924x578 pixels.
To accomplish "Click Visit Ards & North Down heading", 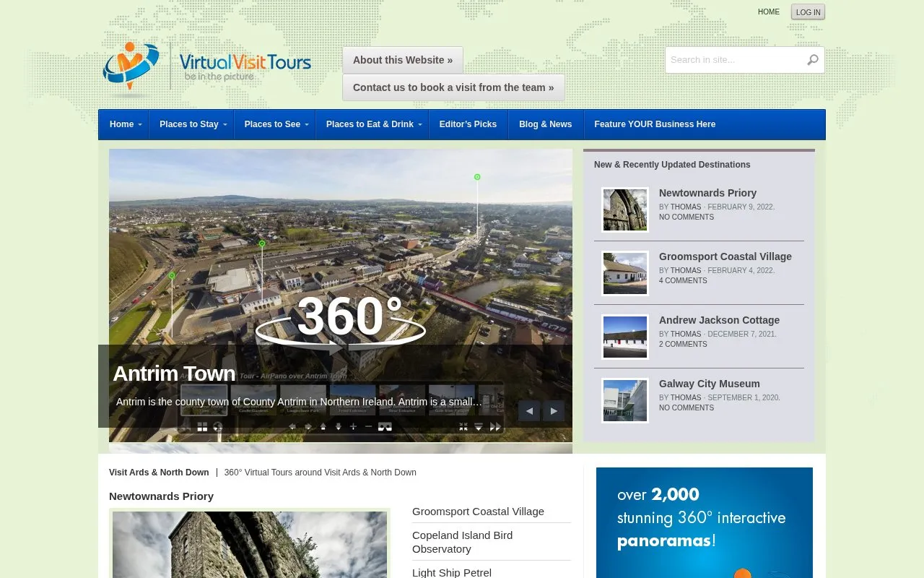I will tap(159, 473).
